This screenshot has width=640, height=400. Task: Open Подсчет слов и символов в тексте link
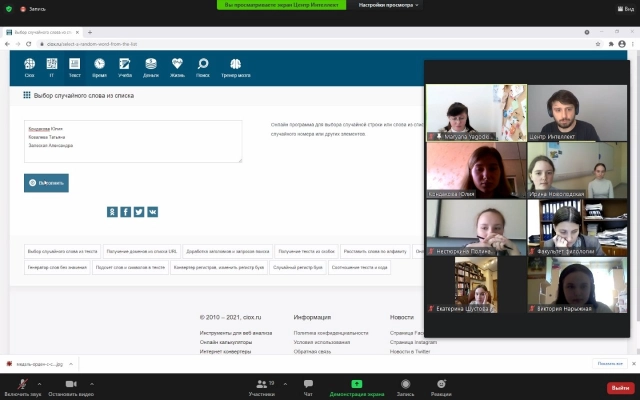click(130, 267)
